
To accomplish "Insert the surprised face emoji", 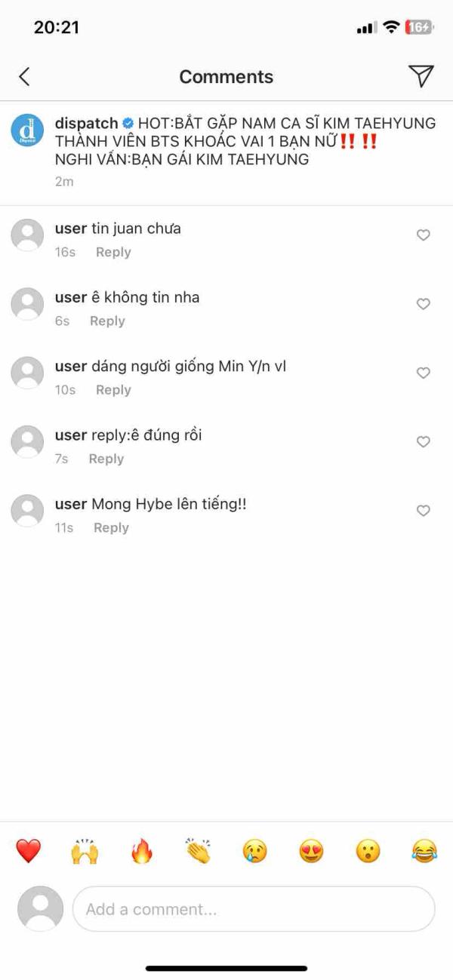I will (368, 852).
